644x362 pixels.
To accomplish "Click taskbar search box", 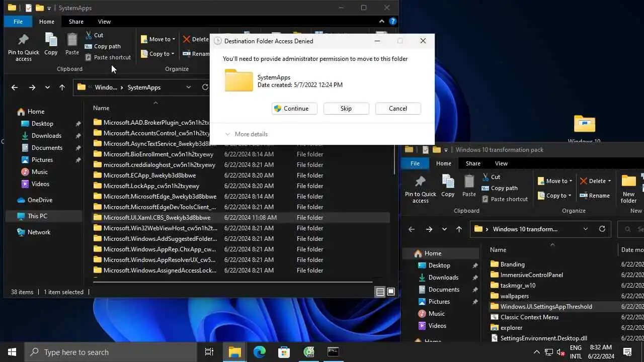I will (x=111, y=352).
